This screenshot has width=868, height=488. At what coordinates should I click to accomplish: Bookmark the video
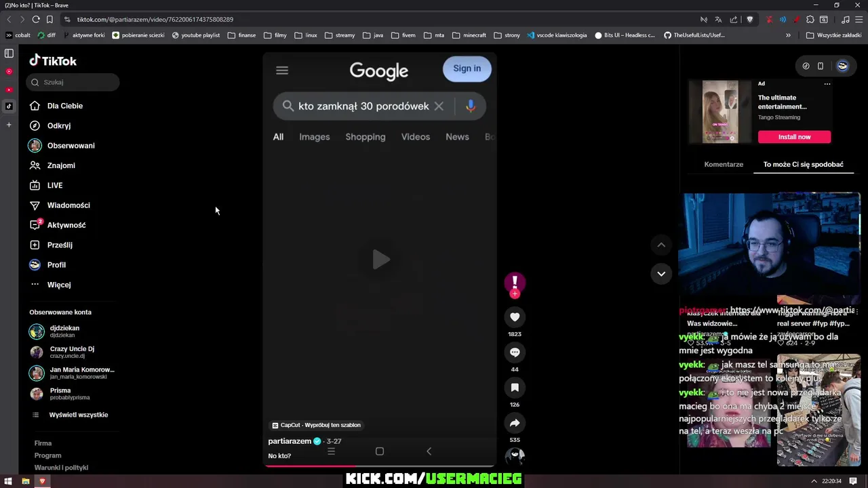515,387
